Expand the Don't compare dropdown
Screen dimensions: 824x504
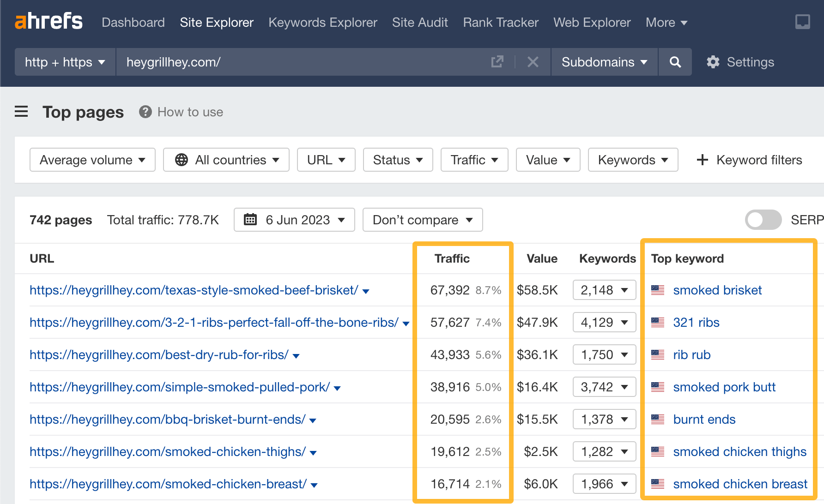[x=422, y=220]
